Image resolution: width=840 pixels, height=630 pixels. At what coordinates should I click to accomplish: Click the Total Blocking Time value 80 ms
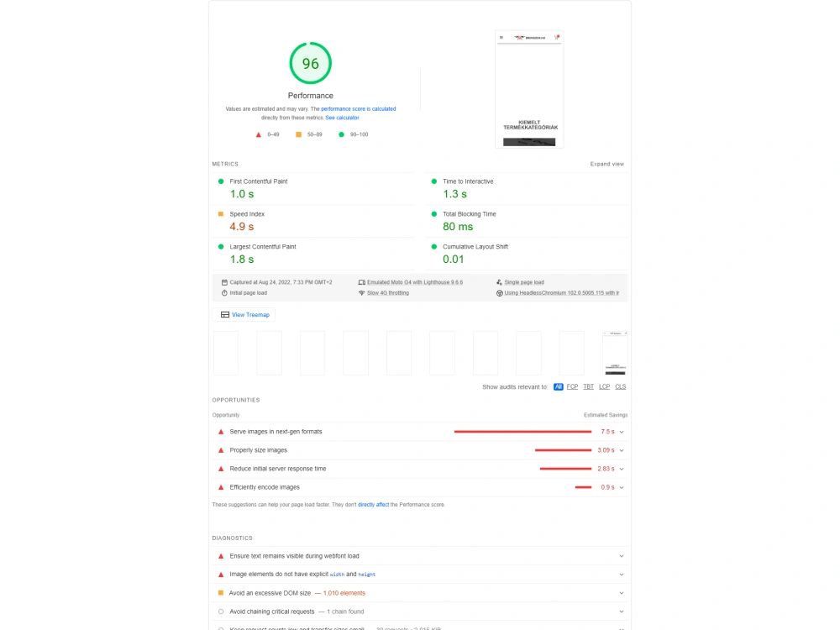458,227
